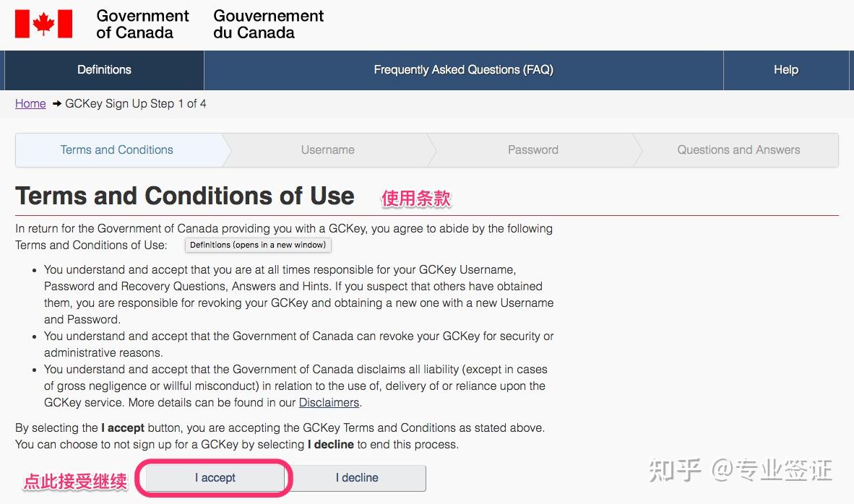854x504 pixels.
Task: Select the Questions and Answers step tab
Action: [738, 149]
